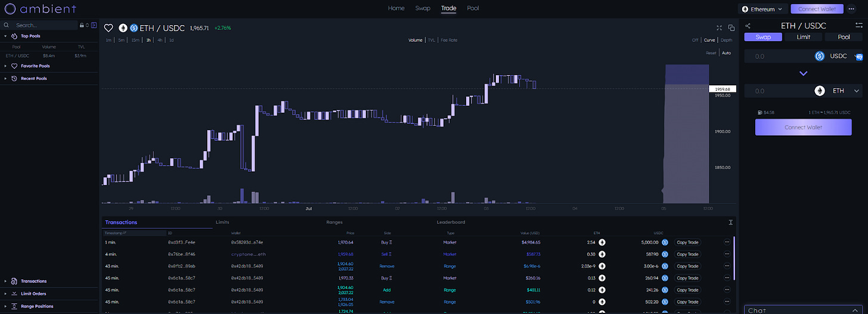Expand the transactions table with top-right icon
The image size is (868, 314).
pos(730,222)
